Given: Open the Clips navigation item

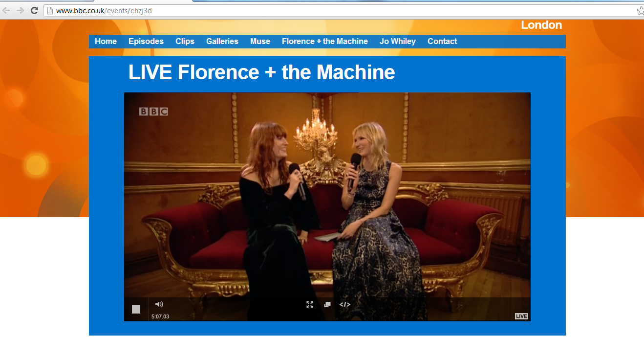Looking at the screenshot, I should (x=185, y=42).
